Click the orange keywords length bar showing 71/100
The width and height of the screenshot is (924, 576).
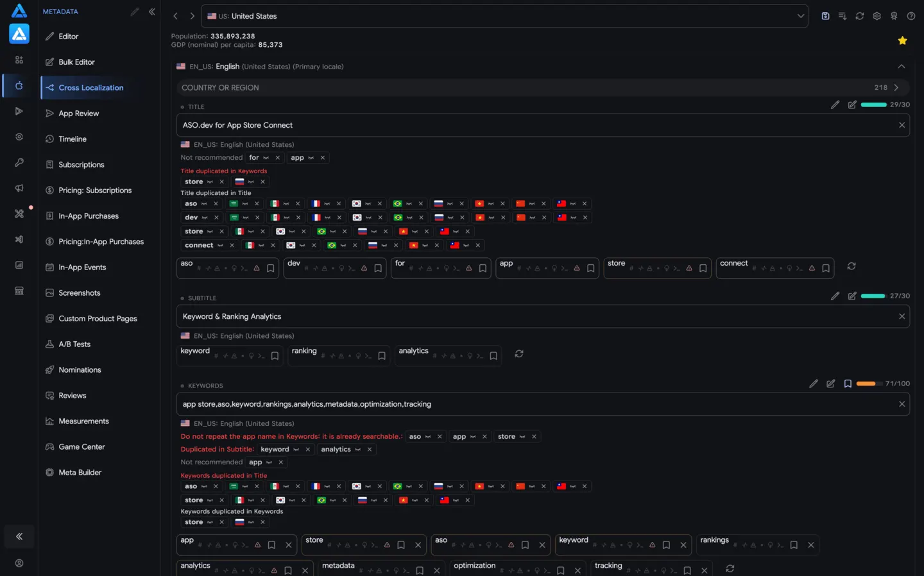(x=869, y=384)
